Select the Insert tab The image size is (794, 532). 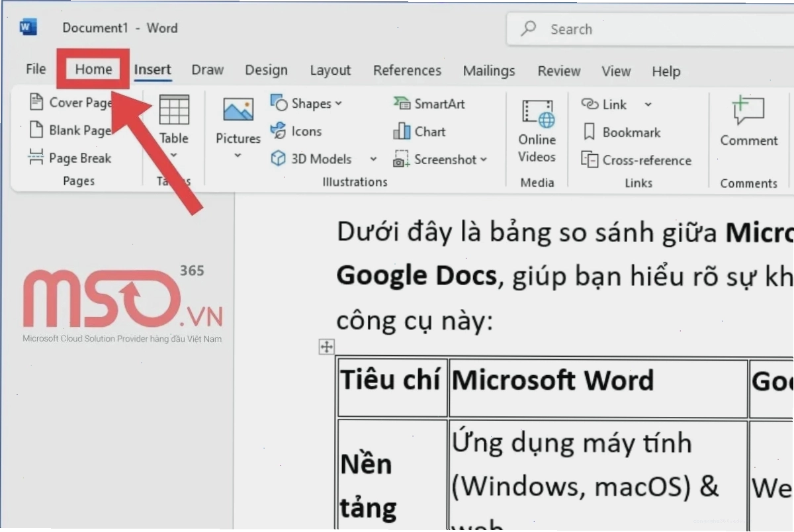(153, 69)
